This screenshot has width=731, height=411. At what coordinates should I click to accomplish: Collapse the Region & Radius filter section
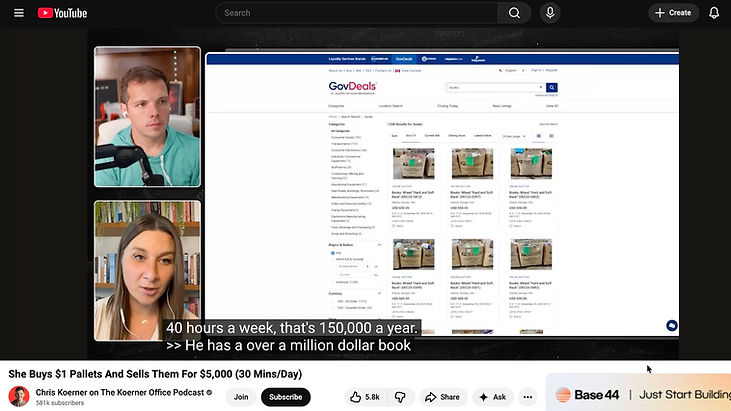coord(379,245)
